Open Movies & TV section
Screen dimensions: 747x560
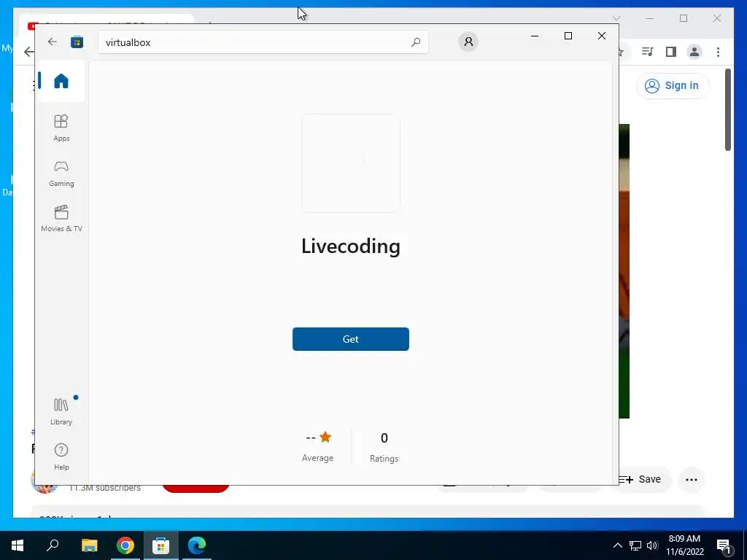click(61, 218)
